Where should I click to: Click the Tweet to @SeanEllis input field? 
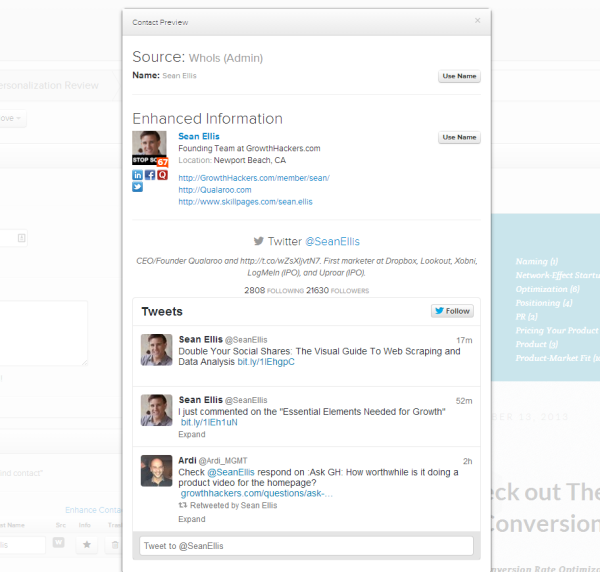pyautogui.click(x=306, y=545)
